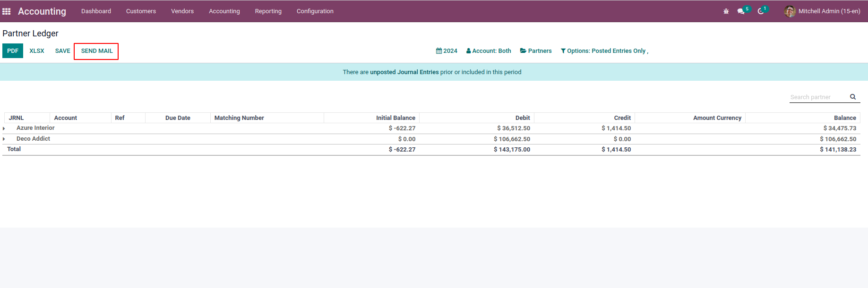The height and width of the screenshot is (288, 868).
Task: Expand the Deco Addict row
Action: point(4,139)
